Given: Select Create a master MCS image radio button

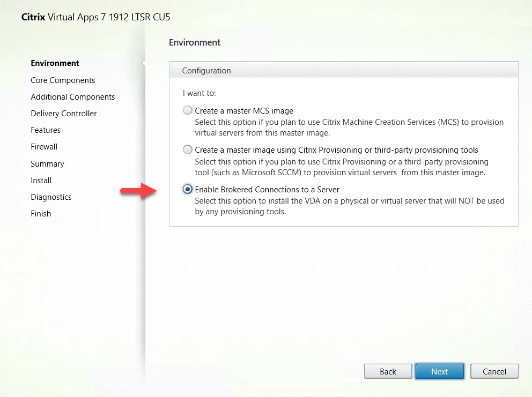Looking at the screenshot, I should pyautogui.click(x=187, y=110).
